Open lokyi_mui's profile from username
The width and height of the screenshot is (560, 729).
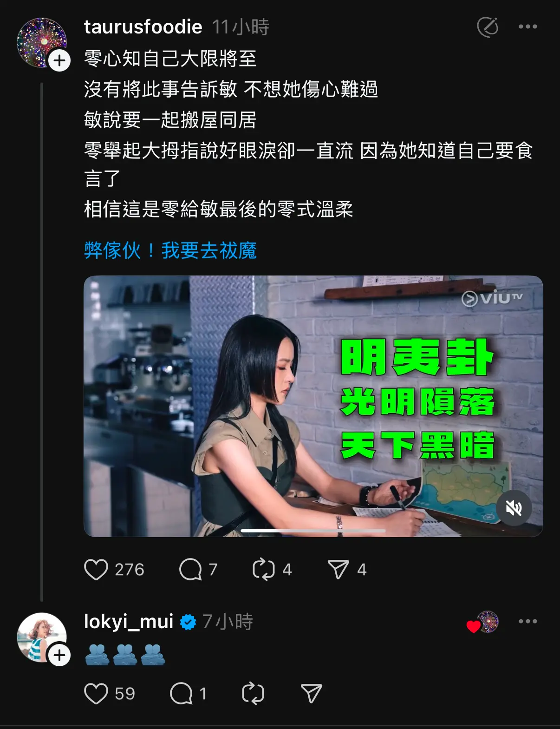click(x=129, y=622)
